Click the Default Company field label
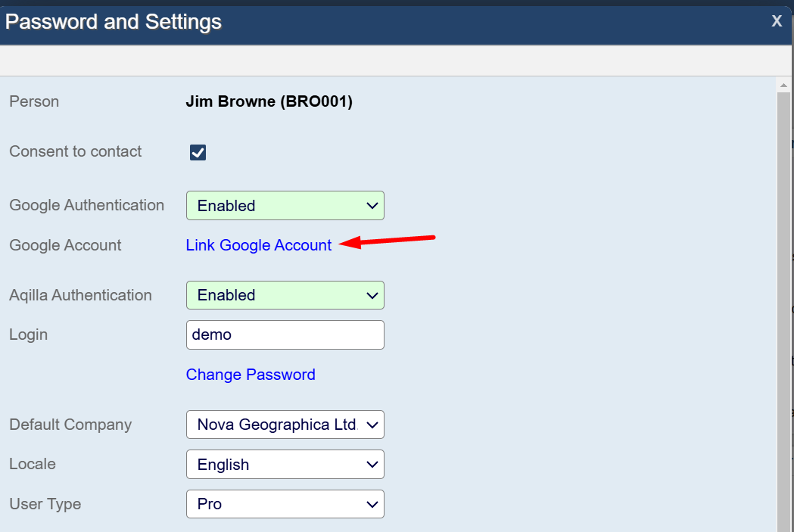The image size is (794, 532). [x=70, y=425]
